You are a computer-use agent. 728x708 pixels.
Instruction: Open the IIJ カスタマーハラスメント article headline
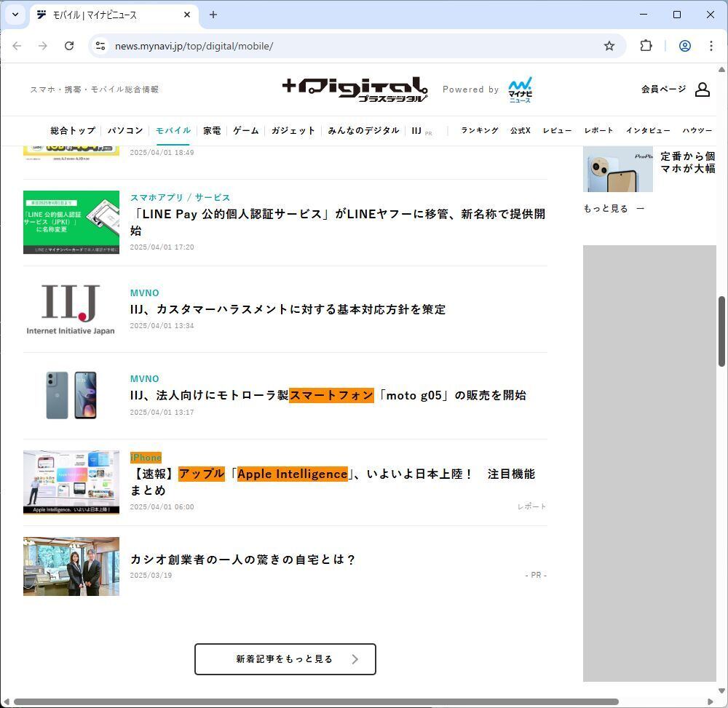(288, 309)
